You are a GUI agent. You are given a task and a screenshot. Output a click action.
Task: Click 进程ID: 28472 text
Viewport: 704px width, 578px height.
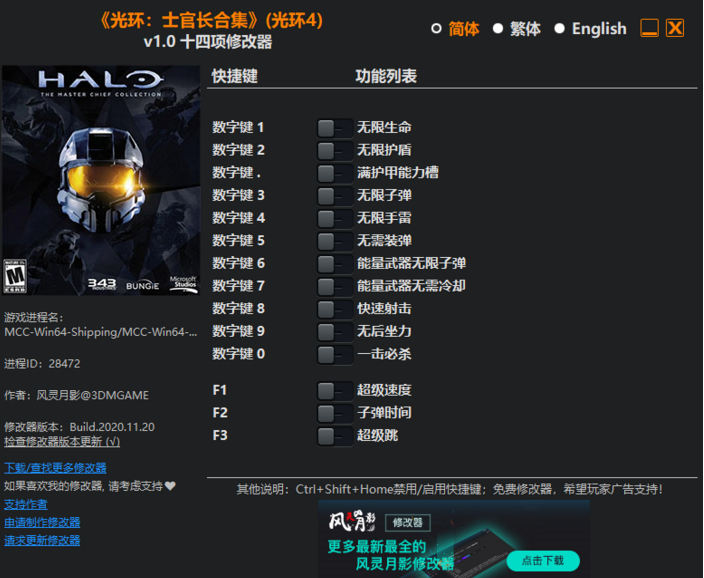pos(42,364)
